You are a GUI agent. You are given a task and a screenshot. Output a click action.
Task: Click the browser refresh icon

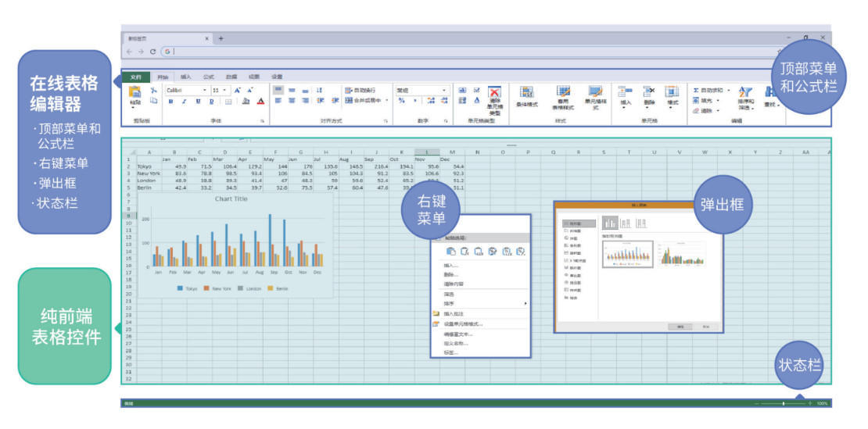tap(153, 52)
